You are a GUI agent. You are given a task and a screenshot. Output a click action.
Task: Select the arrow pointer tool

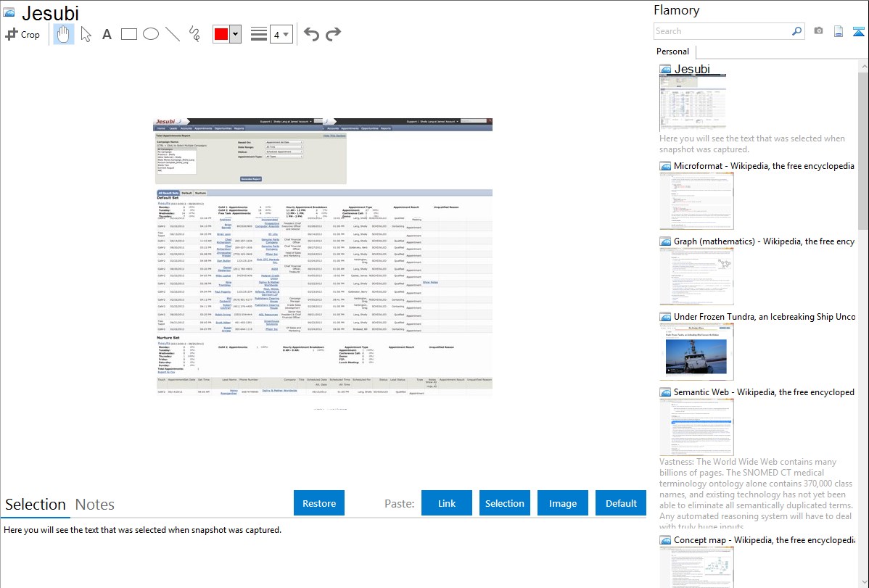tap(86, 34)
